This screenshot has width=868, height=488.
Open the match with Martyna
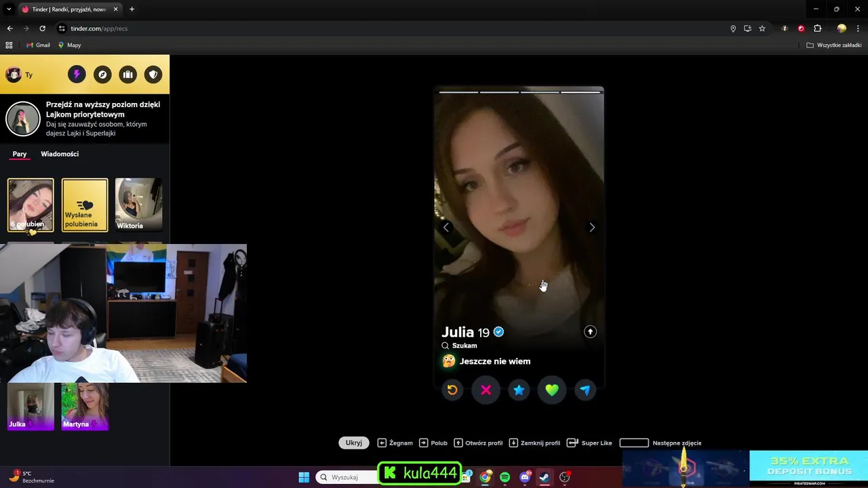(x=85, y=406)
